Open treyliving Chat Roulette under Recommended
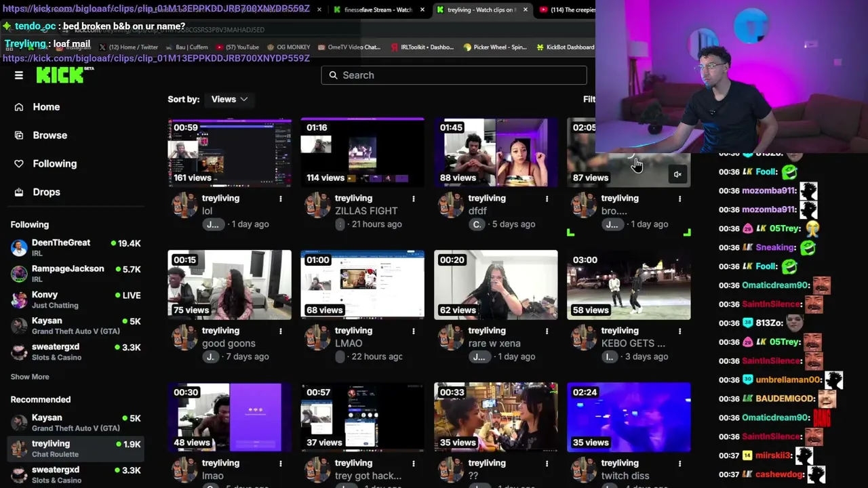This screenshot has height=488, width=868. pyautogui.click(x=75, y=449)
